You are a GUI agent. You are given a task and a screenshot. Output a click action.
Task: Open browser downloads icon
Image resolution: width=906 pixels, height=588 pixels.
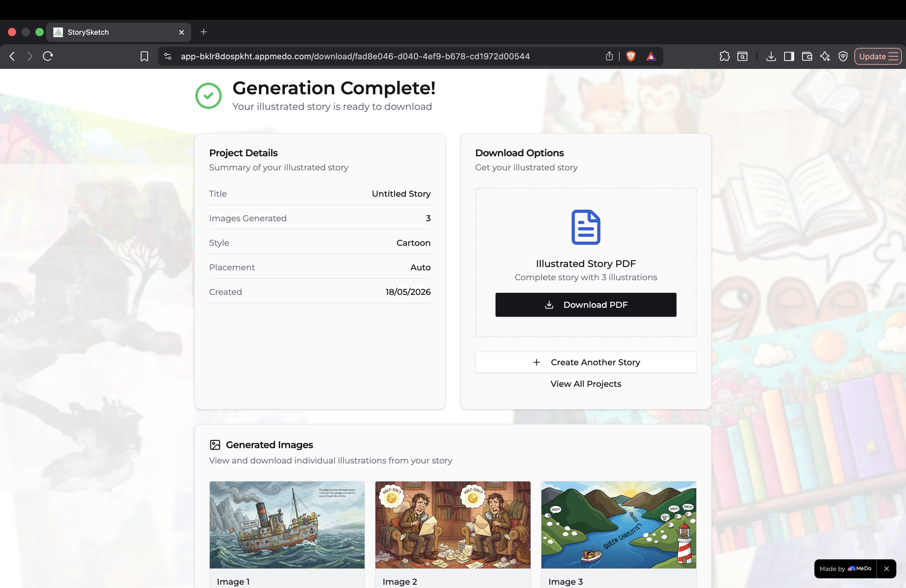pyautogui.click(x=771, y=56)
